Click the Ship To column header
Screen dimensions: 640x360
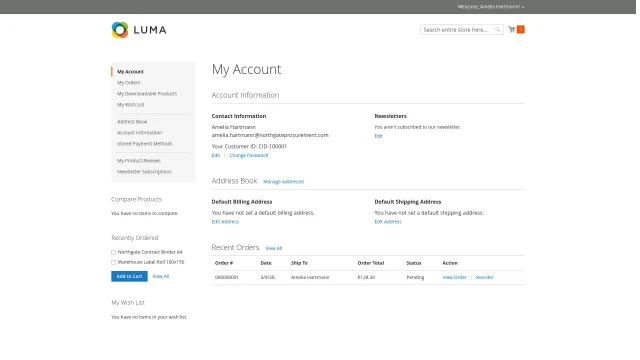[299, 263]
